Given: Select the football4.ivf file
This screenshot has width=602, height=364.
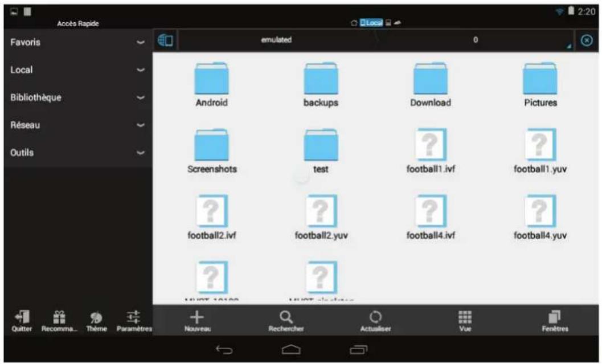Looking at the screenshot, I should (x=431, y=218).
